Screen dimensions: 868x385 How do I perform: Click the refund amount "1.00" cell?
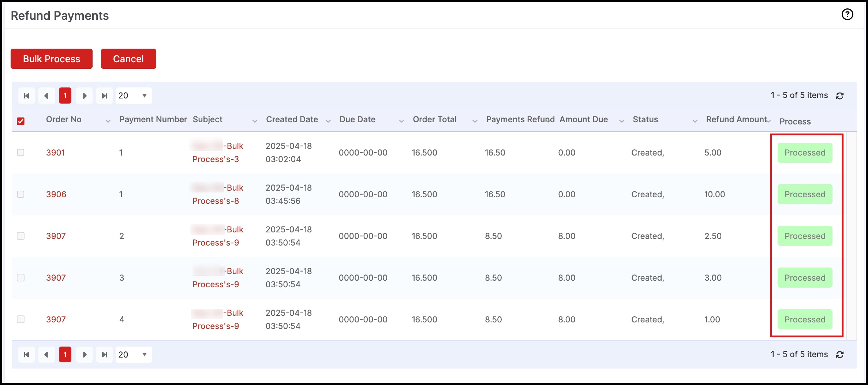point(712,319)
